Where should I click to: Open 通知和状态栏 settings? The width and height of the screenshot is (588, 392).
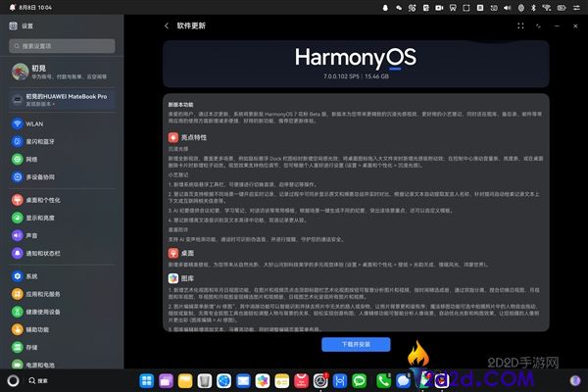click(62, 253)
